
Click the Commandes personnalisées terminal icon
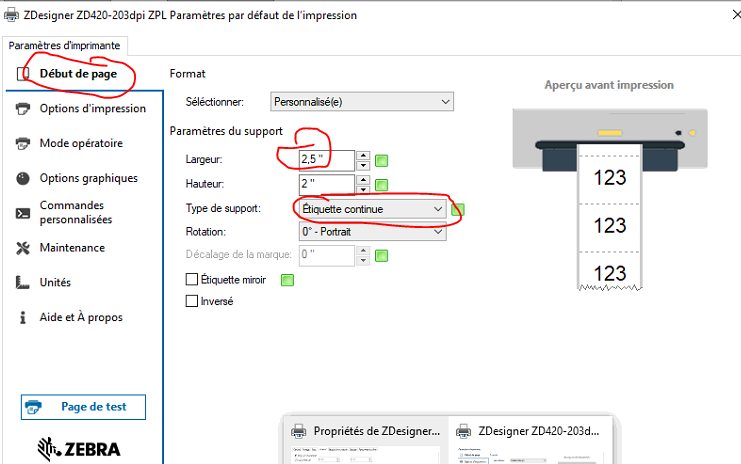(22, 213)
